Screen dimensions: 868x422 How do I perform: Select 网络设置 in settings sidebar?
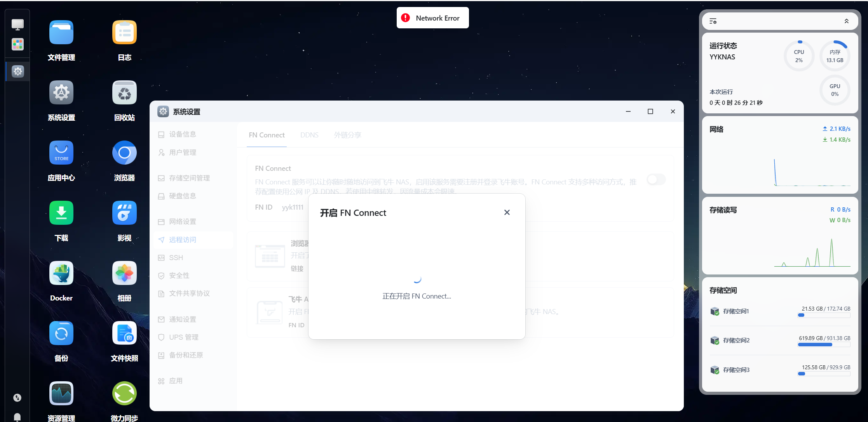point(193,222)
